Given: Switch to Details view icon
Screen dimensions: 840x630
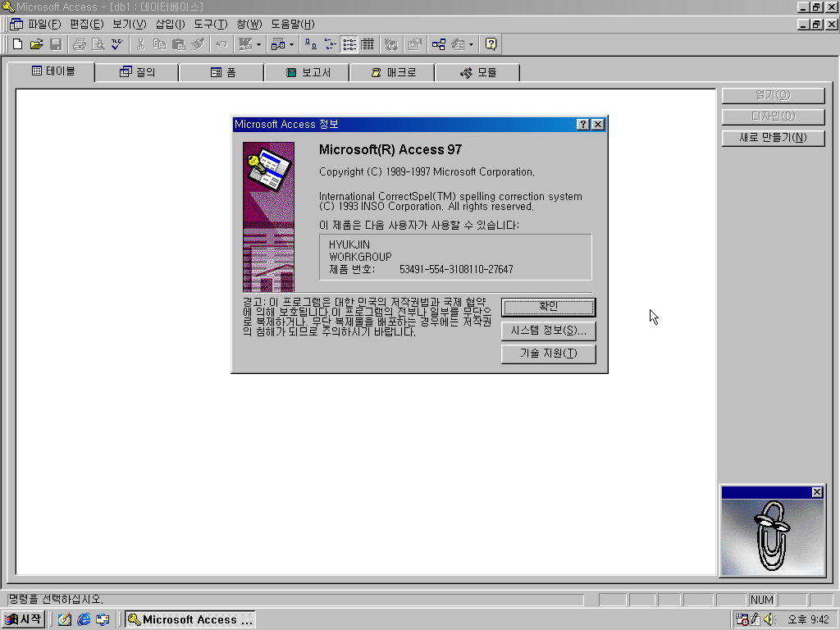Looking at the screenshot, I should tap(367, 44).
